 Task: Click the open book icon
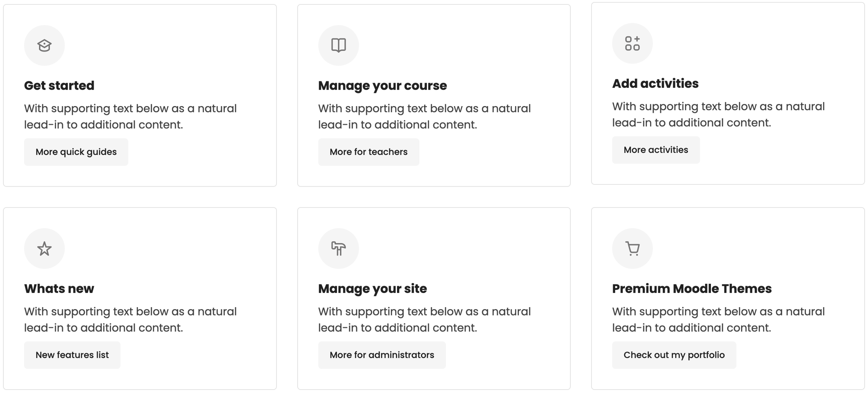338,46
